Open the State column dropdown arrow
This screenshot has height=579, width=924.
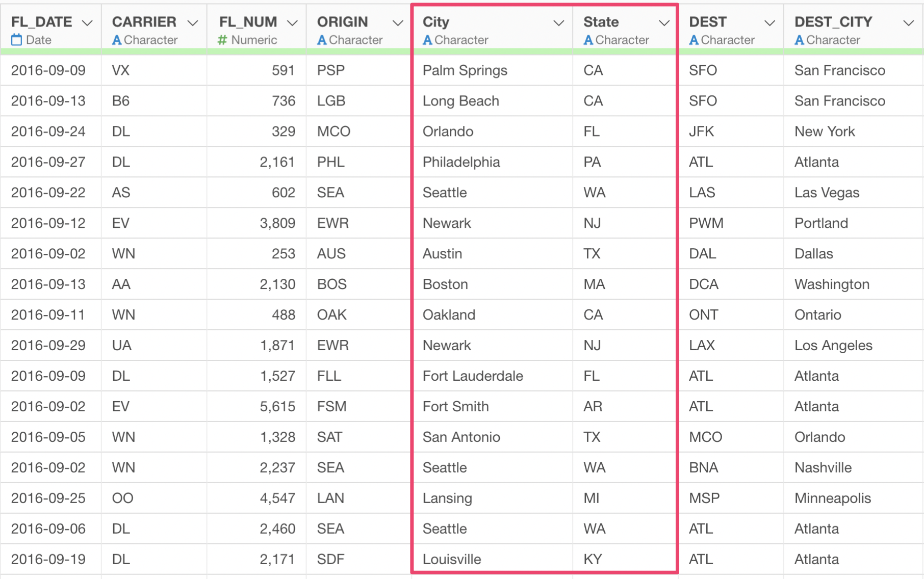pos(664,23)
